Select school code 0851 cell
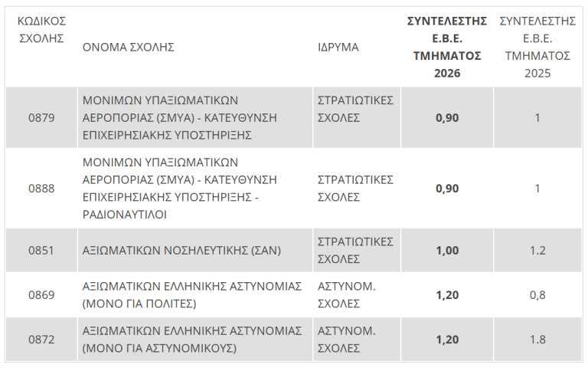 41,250
